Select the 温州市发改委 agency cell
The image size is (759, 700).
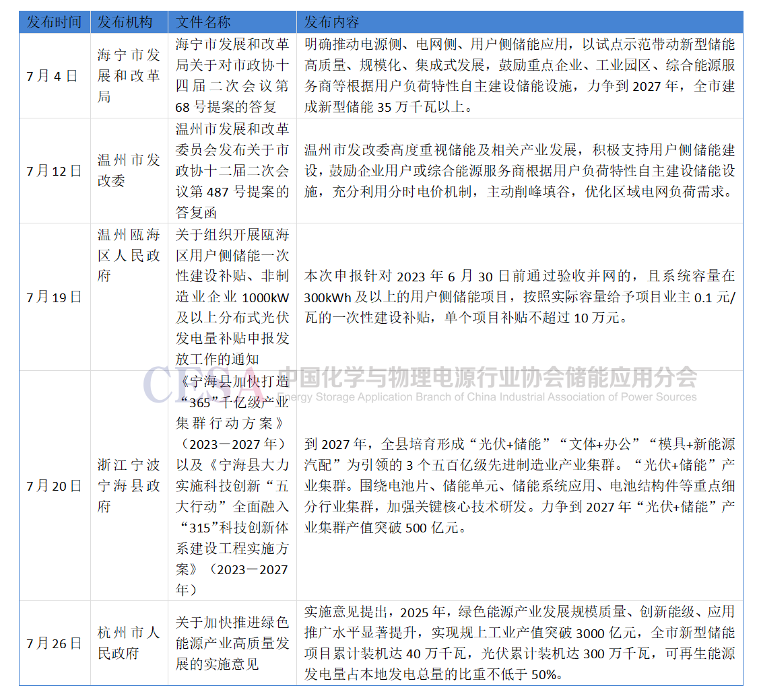(x=128, y=171)
